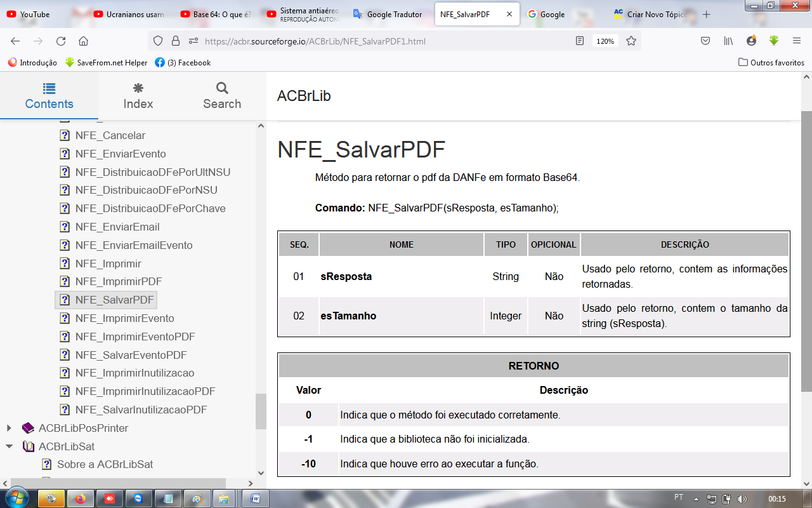Click the NFE_ImprimirPDF topic icon

65,281
